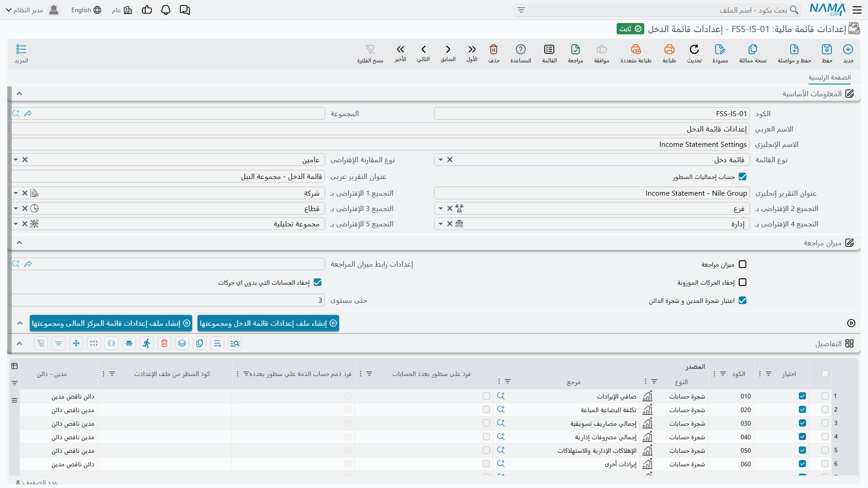Open the مدير النظام user menu
Viewport: 868px width, 488px height.
click(32, 10)
